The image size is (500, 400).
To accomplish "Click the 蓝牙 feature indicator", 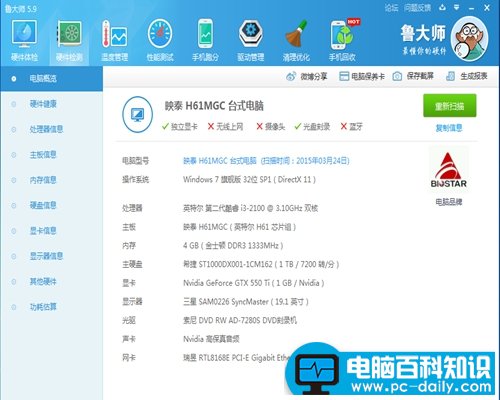I will click(351, 127).
